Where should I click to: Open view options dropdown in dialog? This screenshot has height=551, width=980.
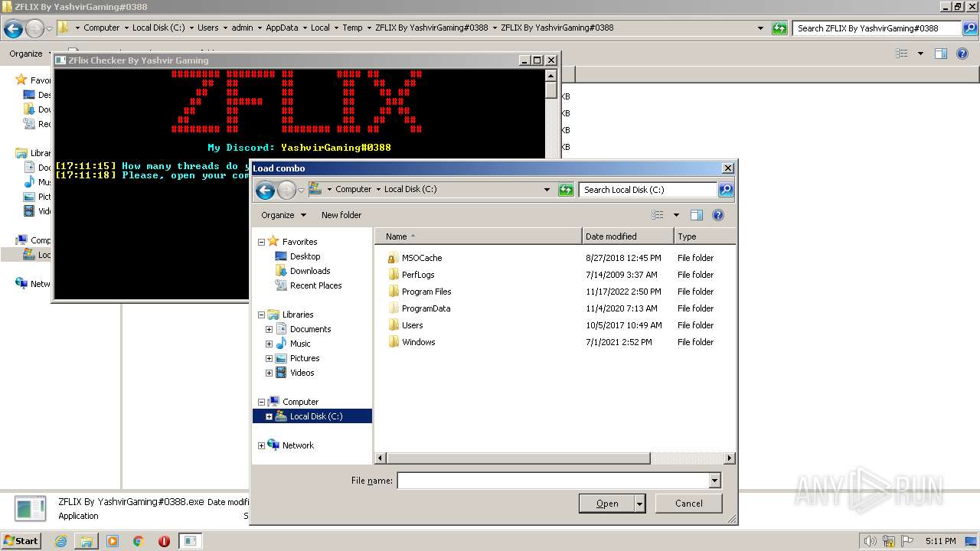pyautogui.click(x=676, y=215)
